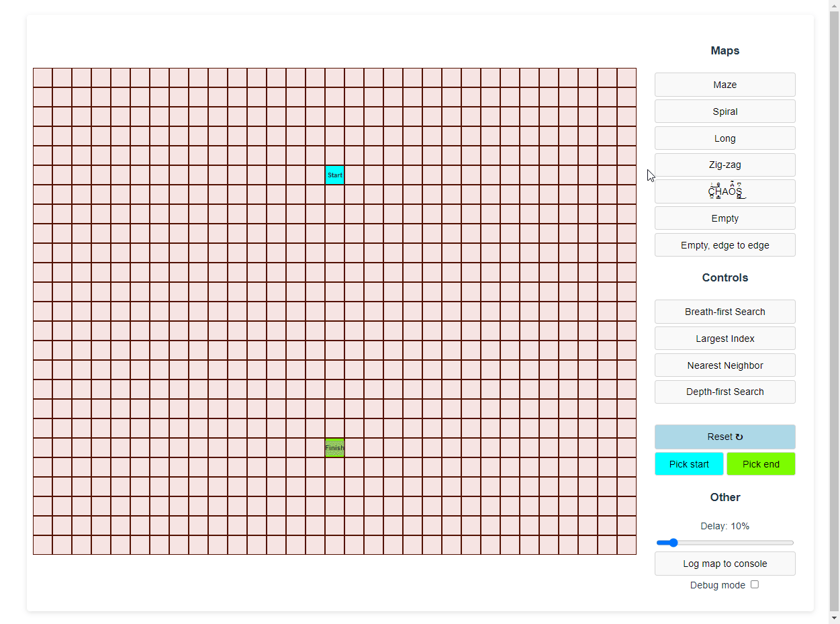840x624 pixels.
Task: Log map to console
Action: pyautogui.click(x=725, y=564)
